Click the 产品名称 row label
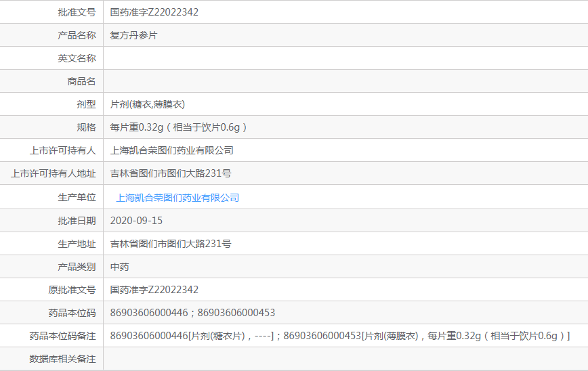 (x=77, y=35)
